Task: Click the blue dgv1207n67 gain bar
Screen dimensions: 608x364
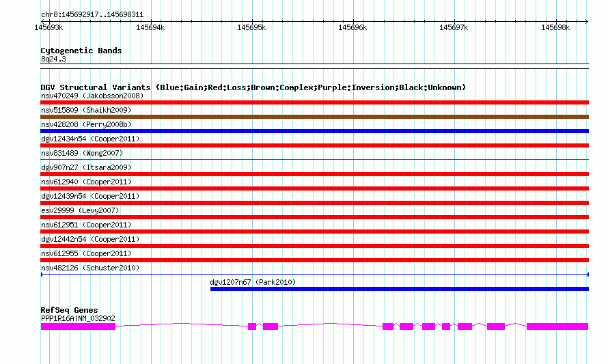Action: click(x=400, y=289)
